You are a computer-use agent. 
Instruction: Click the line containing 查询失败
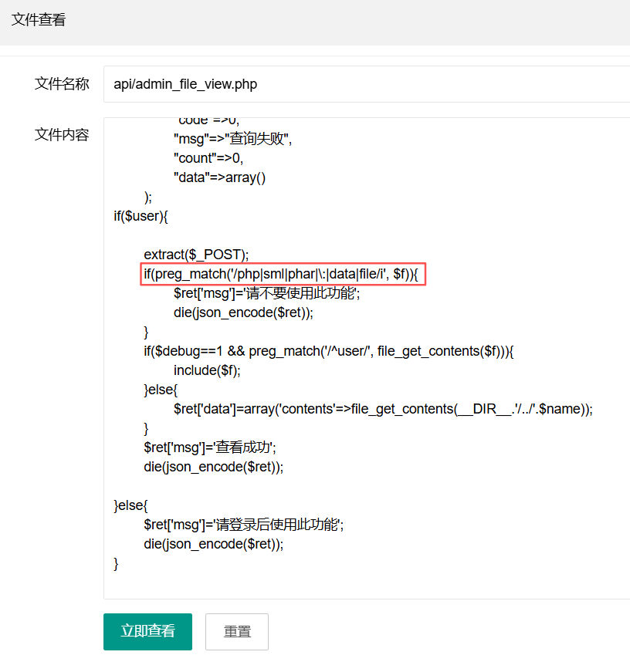tap(233, 139)
